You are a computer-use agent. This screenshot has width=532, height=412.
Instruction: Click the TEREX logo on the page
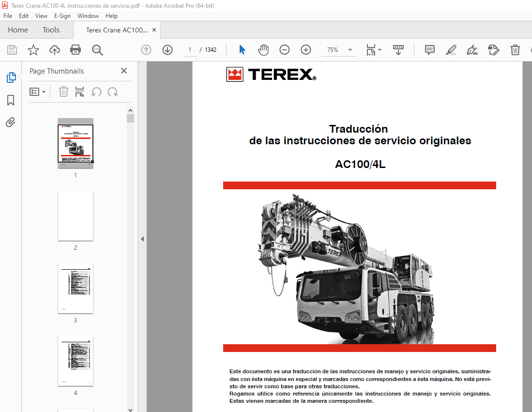271,75
